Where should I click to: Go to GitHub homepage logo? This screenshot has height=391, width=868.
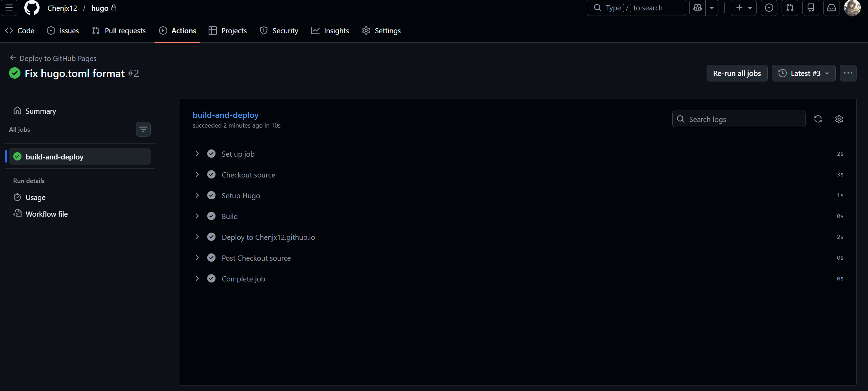click(32, 8)
